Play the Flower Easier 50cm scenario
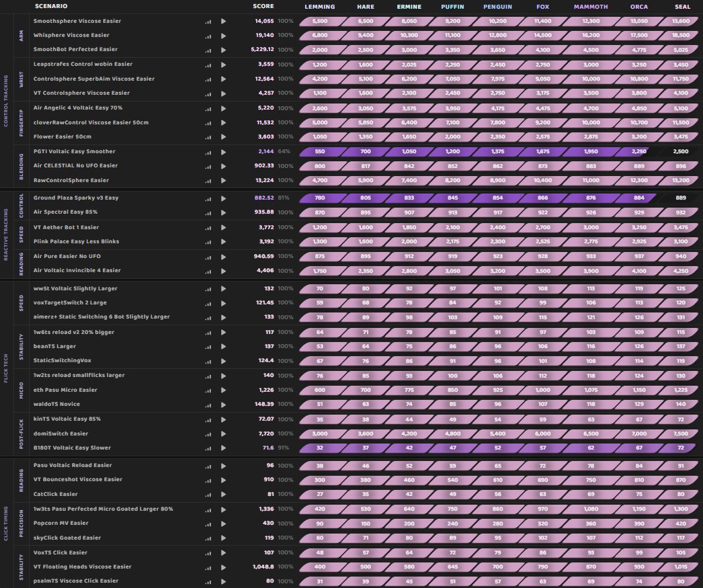This screenshot has width=703, height=588. (x=223, y=137)
